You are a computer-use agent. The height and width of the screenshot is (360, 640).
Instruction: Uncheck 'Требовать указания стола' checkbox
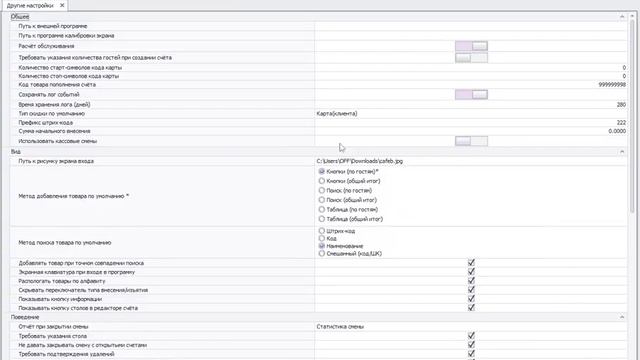(x=471, y=336)
